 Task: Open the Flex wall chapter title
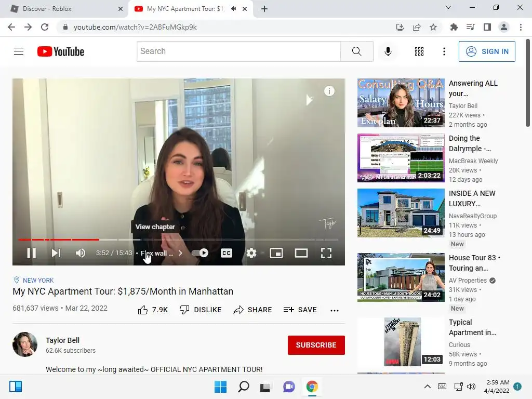pos(157,253)
